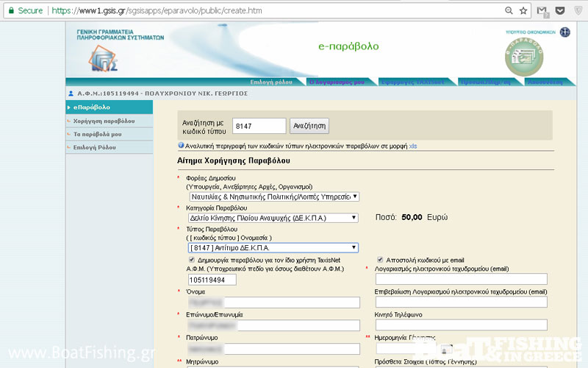Switch to the 'Ο λογαριασμός μου' tab

pos(337,82)
